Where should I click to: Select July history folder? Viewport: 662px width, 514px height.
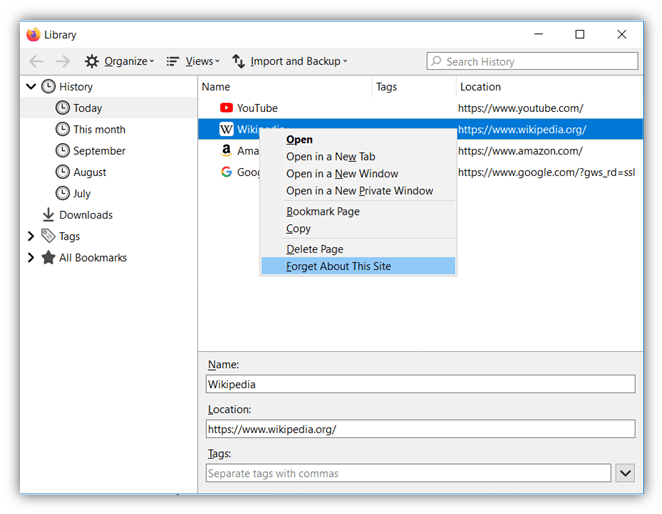coord(82,193)
